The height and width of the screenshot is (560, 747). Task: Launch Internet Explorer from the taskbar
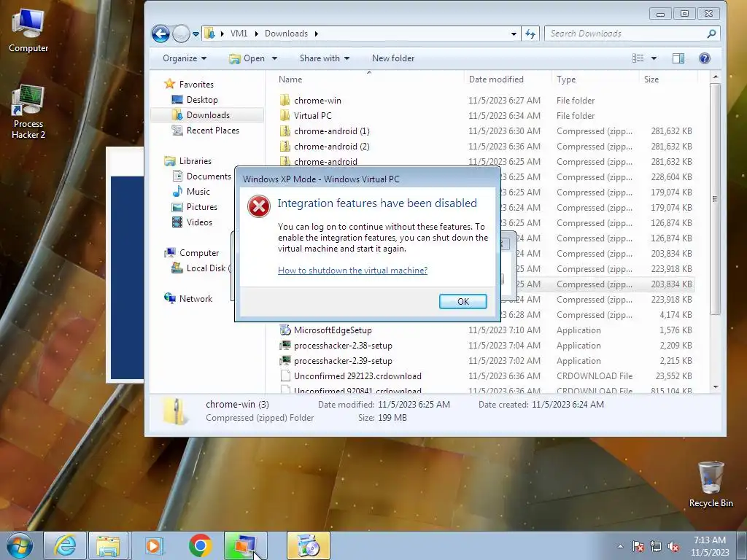pos(64,545)
